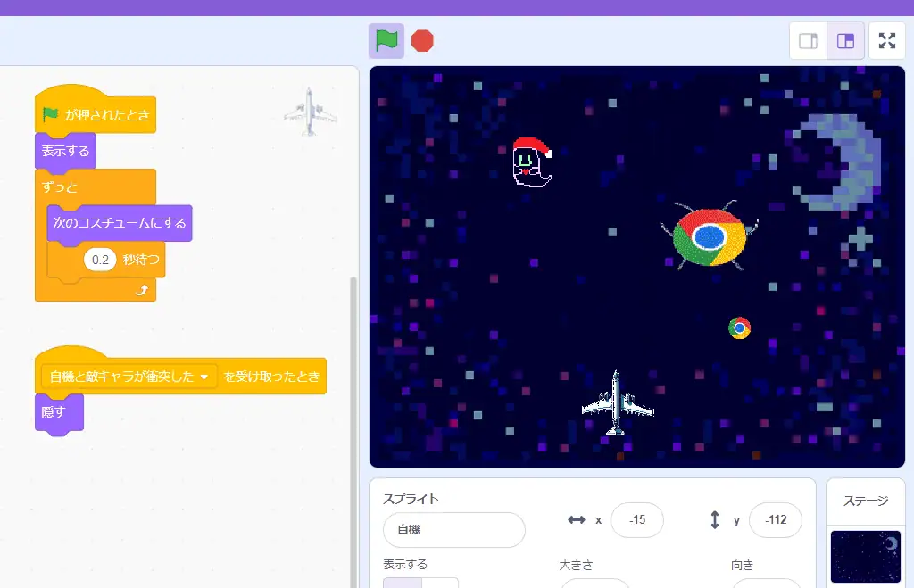Enter full screen stage mode
Screen dimensions: 914x588
[886, 41]
